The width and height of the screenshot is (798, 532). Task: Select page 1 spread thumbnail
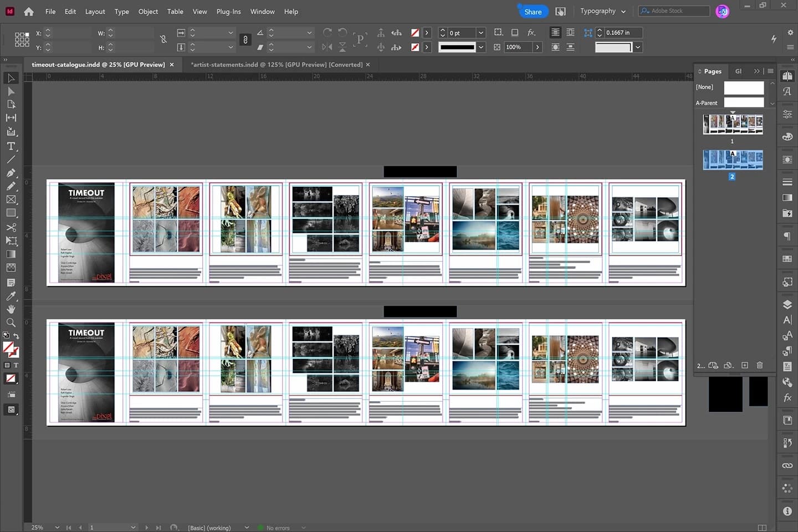coord(733,124)
